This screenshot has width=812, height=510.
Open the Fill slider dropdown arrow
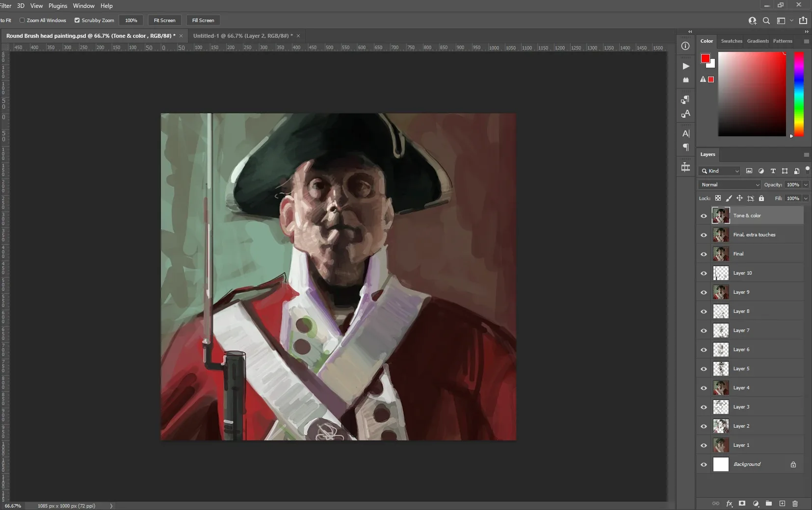pyautogui.click(x=806, y=199)
